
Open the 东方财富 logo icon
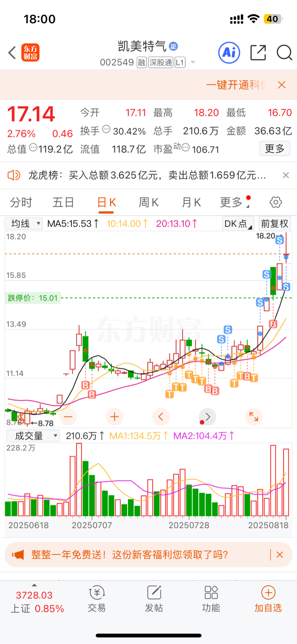pyautogui.click(x=31, y=53)
